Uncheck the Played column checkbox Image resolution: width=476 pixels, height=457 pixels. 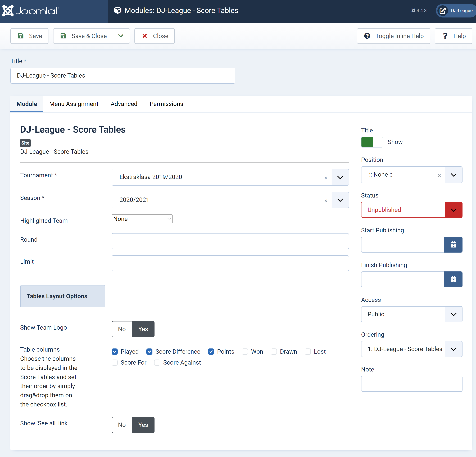coord(115,352)
